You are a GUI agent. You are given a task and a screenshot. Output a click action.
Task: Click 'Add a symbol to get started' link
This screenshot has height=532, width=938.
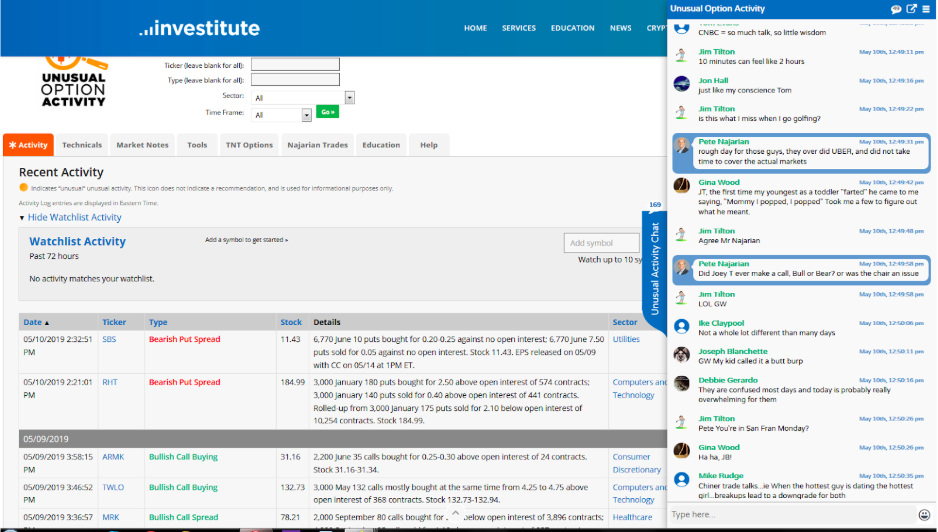[246, 240]
